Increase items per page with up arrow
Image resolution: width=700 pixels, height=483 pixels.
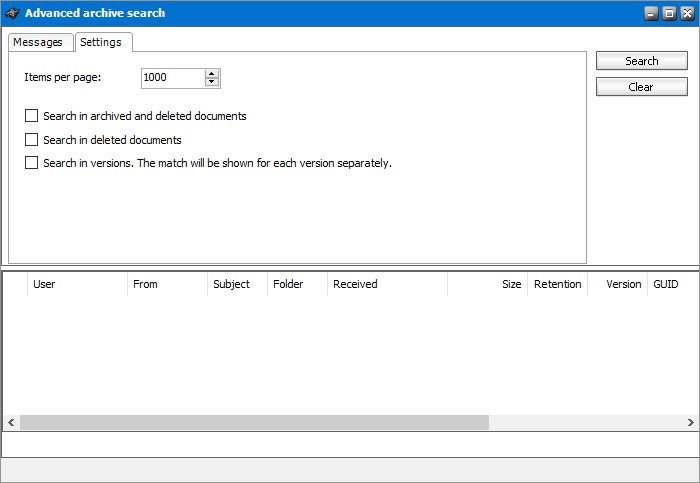(x=212, y=74)
